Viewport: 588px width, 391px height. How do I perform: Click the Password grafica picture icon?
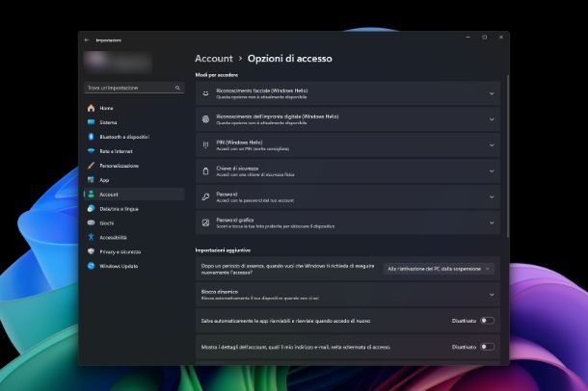[x=205, y=222]
